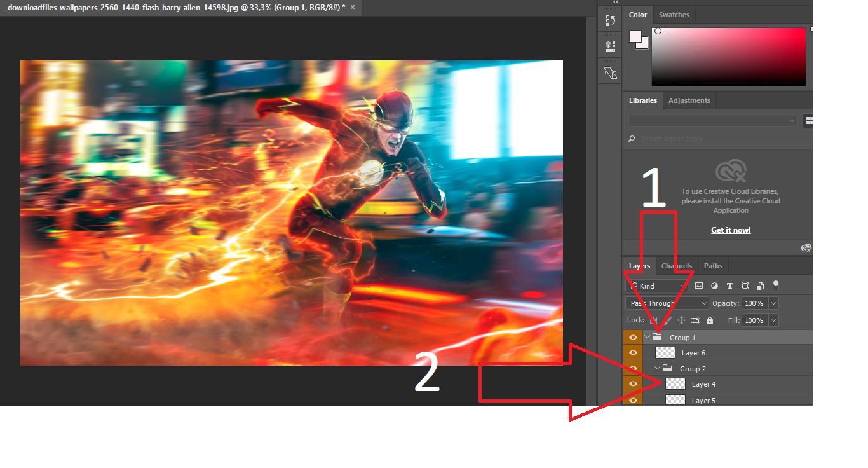Switch to the Paths tab

[x=713, y=266]
